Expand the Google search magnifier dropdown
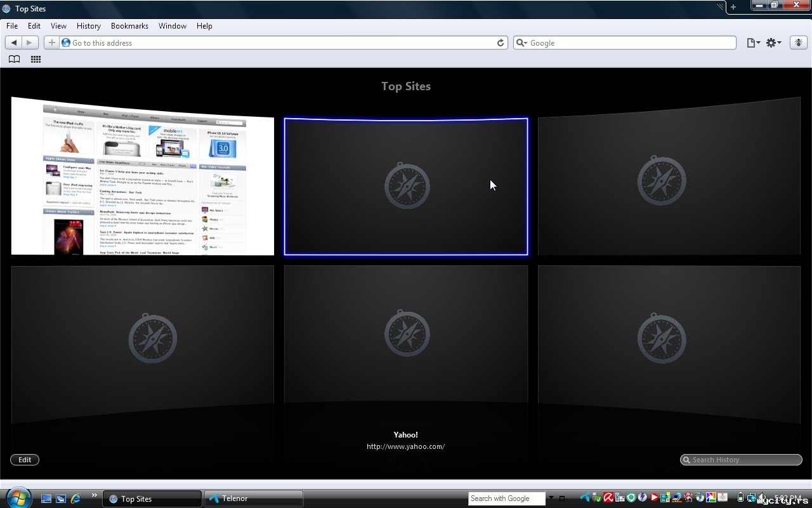 pos(521,43)
